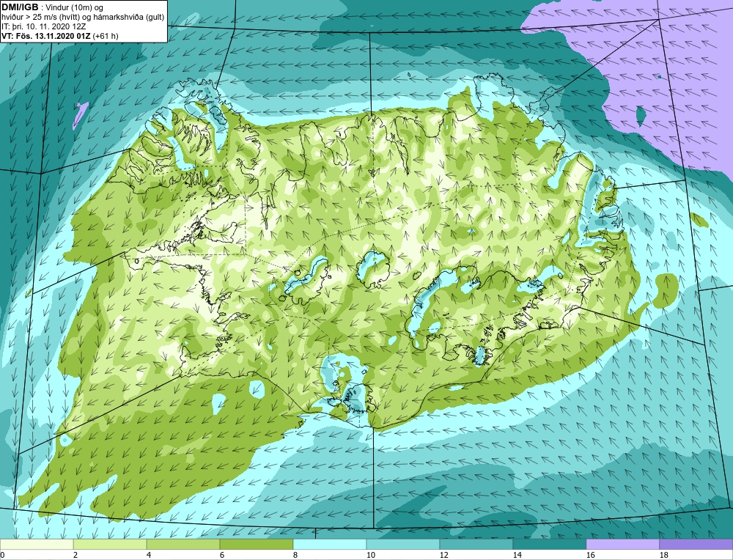
Task: Click the 'IT: þri. 10. 11. 2020 12Z' line
Action: click(43, 26)
